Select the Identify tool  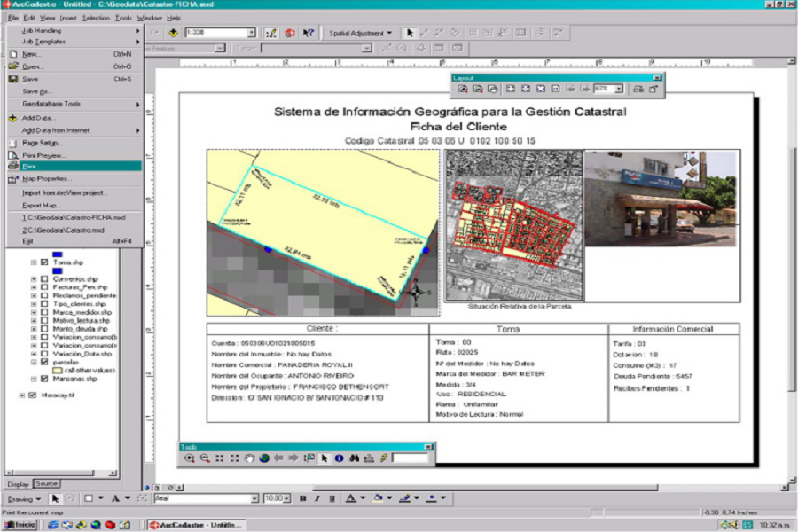[x=339, y=458]
